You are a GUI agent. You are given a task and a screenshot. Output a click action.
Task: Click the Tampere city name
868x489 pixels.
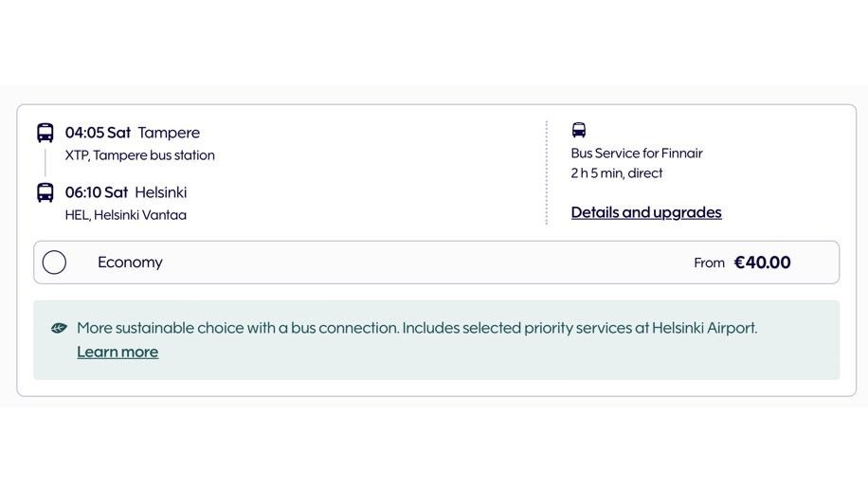169,133
